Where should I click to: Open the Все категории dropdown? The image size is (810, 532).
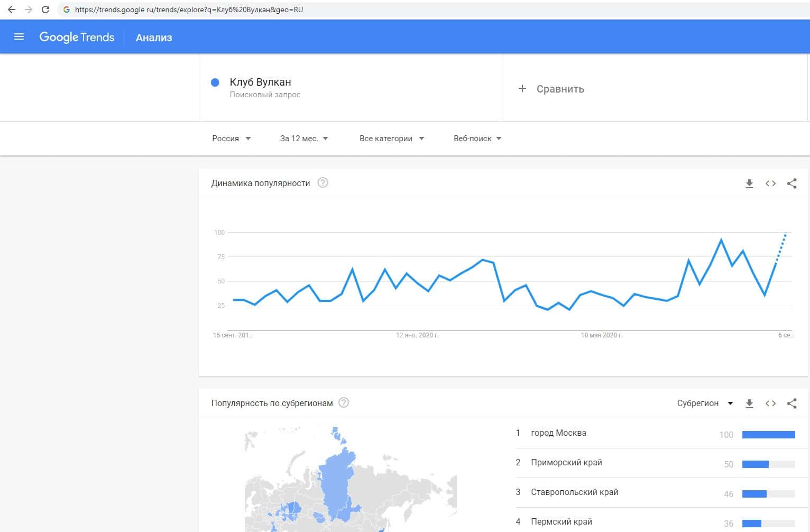coord(392,139)
